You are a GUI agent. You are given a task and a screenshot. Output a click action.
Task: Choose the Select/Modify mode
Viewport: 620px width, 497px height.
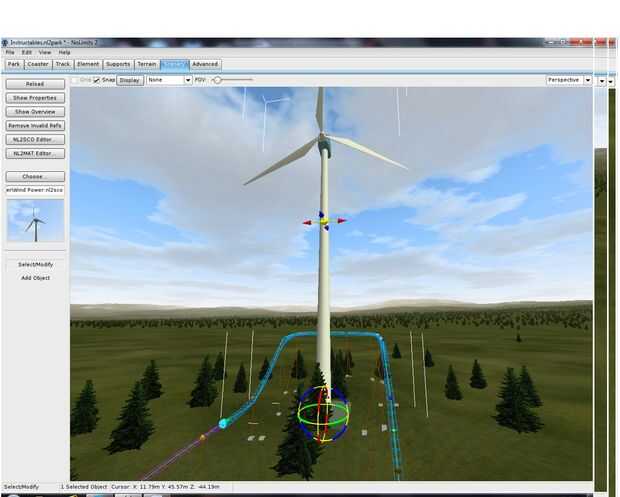coord(35,265)
